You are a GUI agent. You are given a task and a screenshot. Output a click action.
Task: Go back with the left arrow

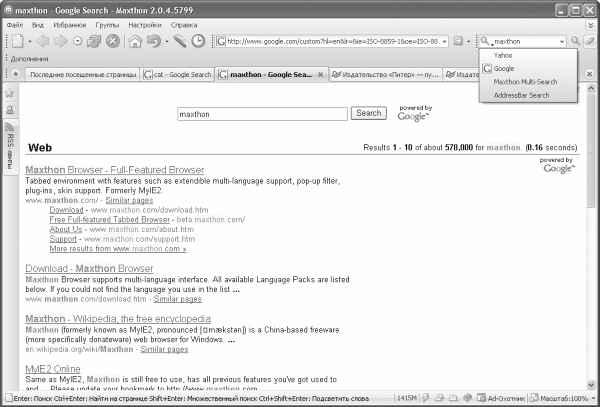point(42,41)
